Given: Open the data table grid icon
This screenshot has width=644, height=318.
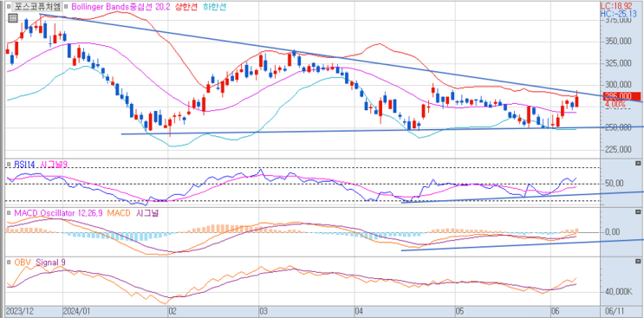Looking at the screenshot, I should pos(13,17).
